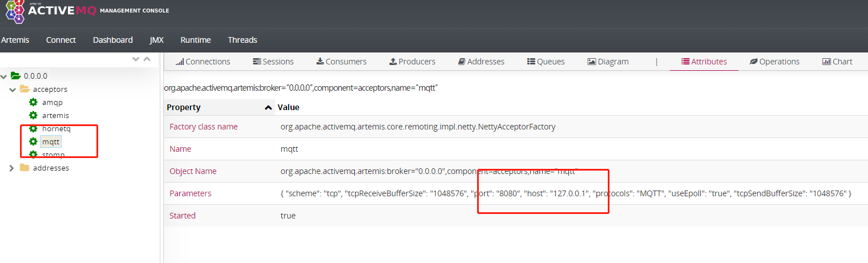The width and height of the screenshot is (868, 263).
Task: Expand the addresses folder
Action: [13, 168]
